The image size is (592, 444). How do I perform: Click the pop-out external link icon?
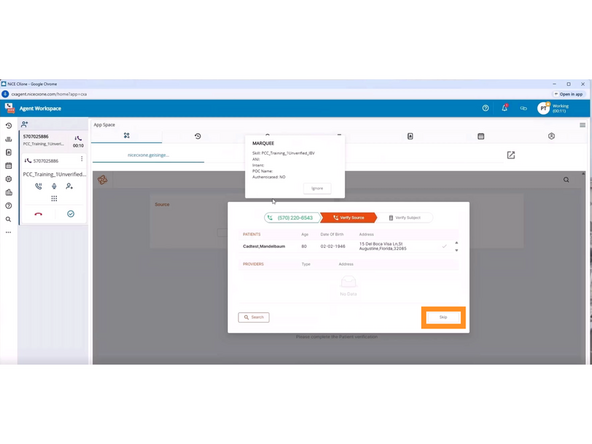[511, 155]
